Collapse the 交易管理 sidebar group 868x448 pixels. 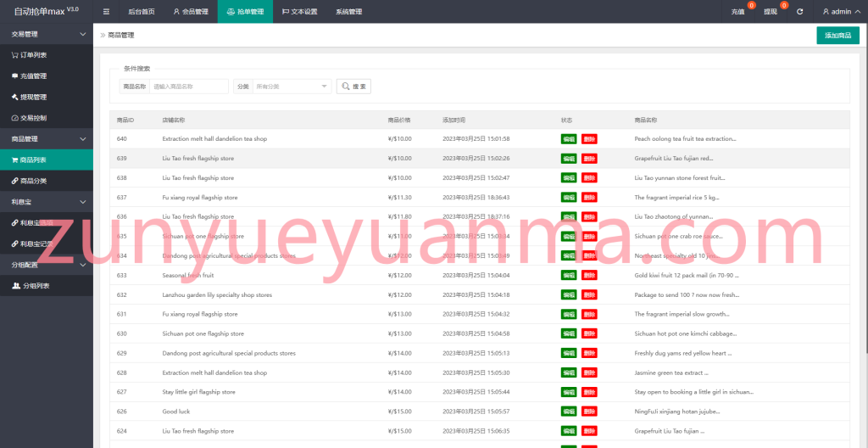pyautogui.click(x=47, y=34)
